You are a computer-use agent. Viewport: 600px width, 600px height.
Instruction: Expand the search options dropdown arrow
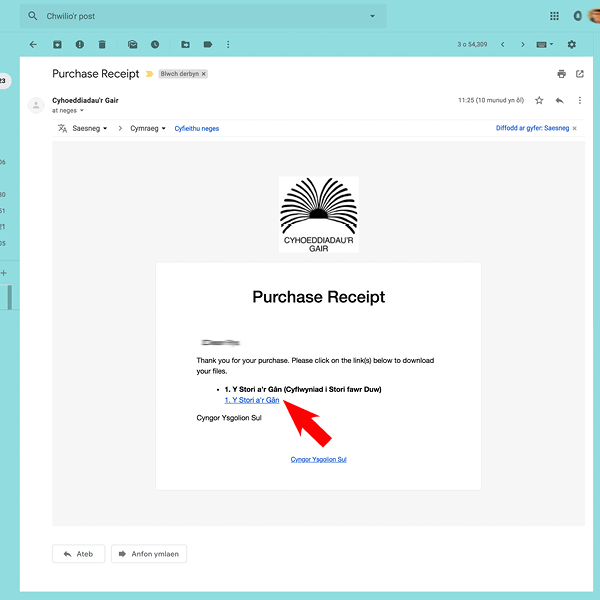[x=372, y=16]
